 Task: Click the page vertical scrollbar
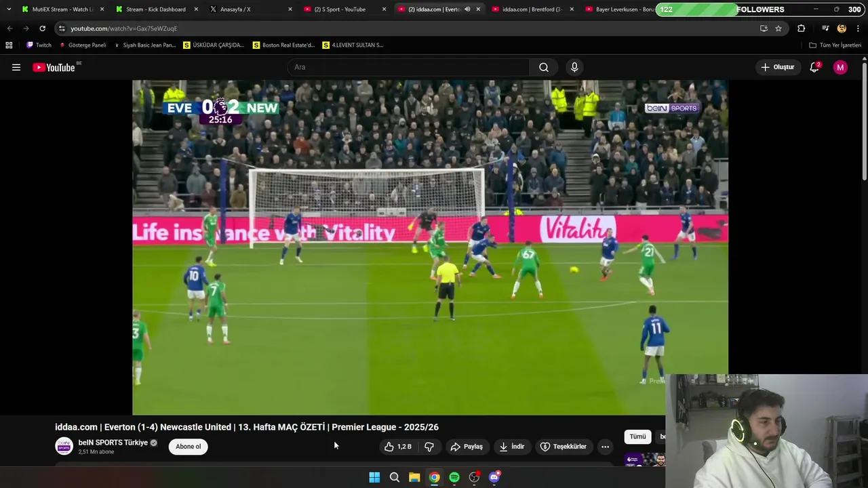click(865, 122)
